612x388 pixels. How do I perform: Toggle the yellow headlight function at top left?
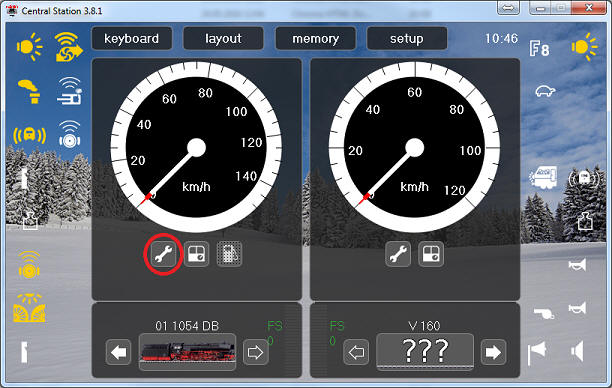pos(29,47)
